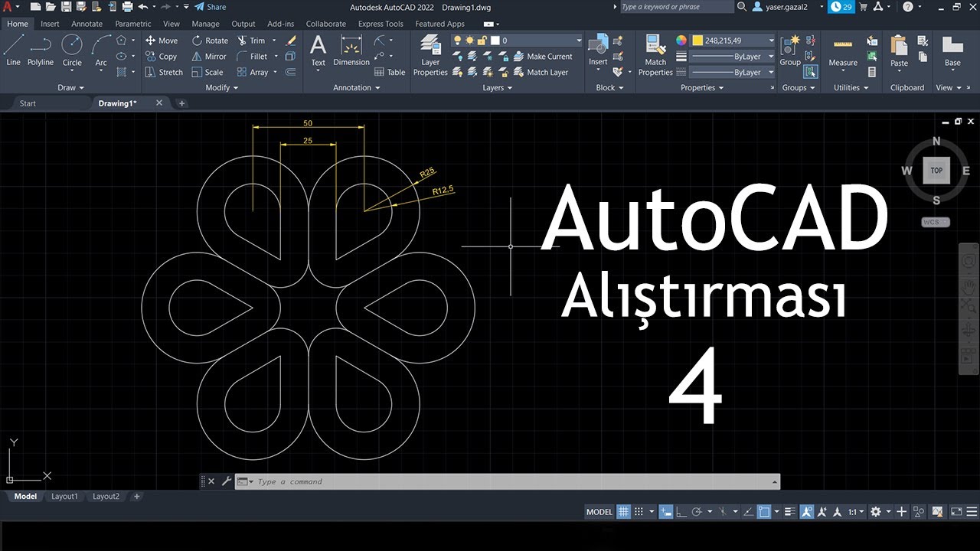Go to the Start file tab
The width and height of the screenshot is (980, 551).
pyautogui.click(x=28, y=103)
